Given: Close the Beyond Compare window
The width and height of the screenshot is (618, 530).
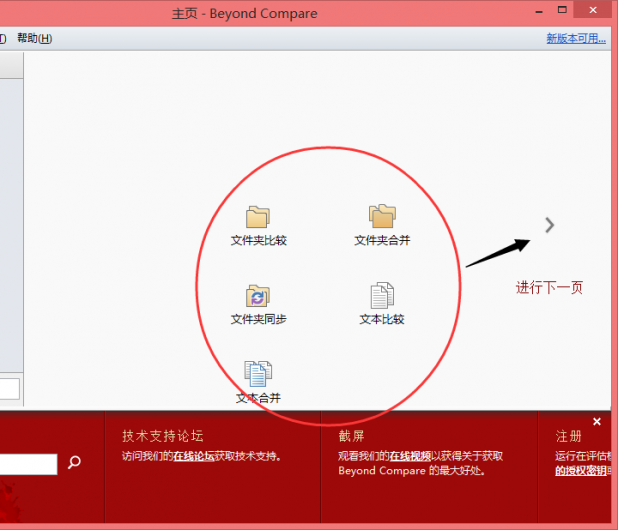Looking at the screenshot, I should coord(593,10).
